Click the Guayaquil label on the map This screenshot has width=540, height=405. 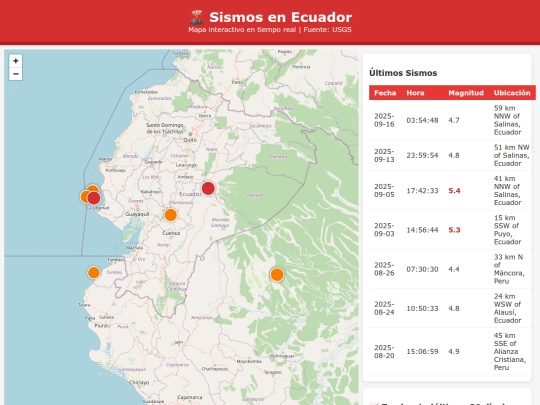[137, 214]
